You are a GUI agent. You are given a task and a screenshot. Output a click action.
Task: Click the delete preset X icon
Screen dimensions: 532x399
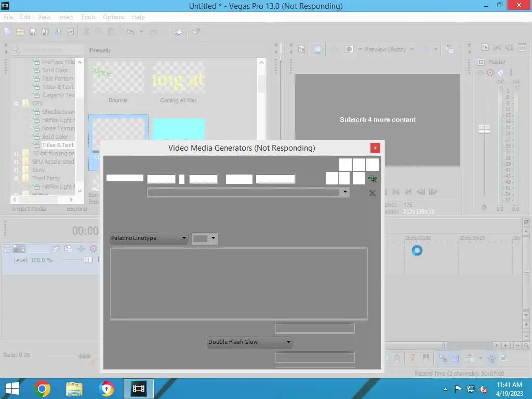pyautogui.click(x=372, y=193)
